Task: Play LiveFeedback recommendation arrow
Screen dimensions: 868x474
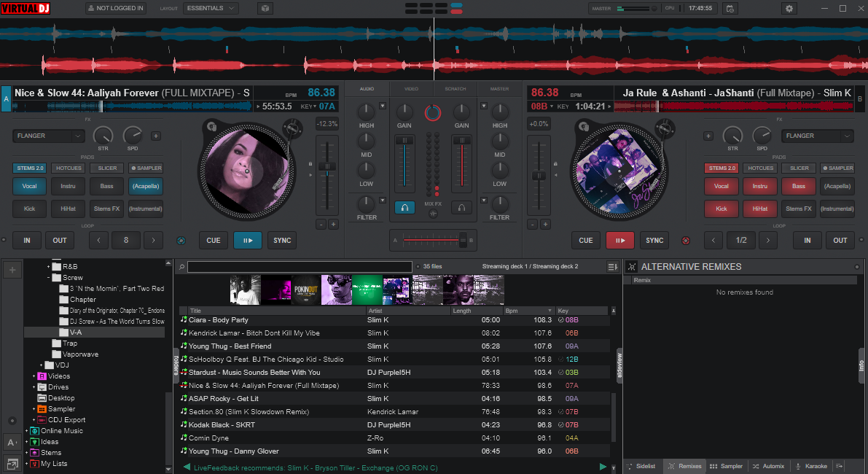Action: pyautogui.click(x=603, y=467)
